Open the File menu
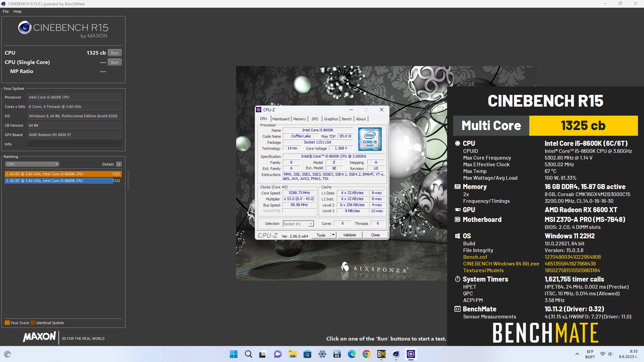644x362 pixels. tap(6, 11)
